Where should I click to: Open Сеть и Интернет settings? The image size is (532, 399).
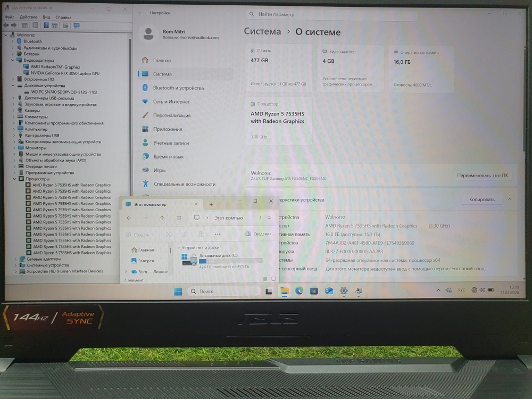[x=171, y=102]
